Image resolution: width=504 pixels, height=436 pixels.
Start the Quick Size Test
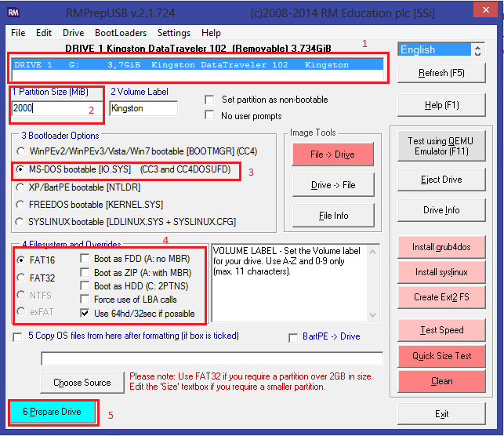(443, 355)
